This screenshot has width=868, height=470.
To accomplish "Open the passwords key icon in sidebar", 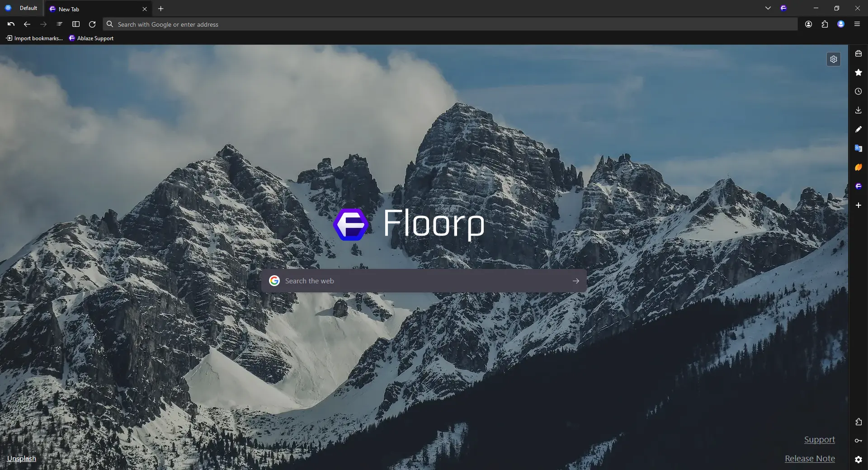I will pyautogui.click(x=859, y=441).
